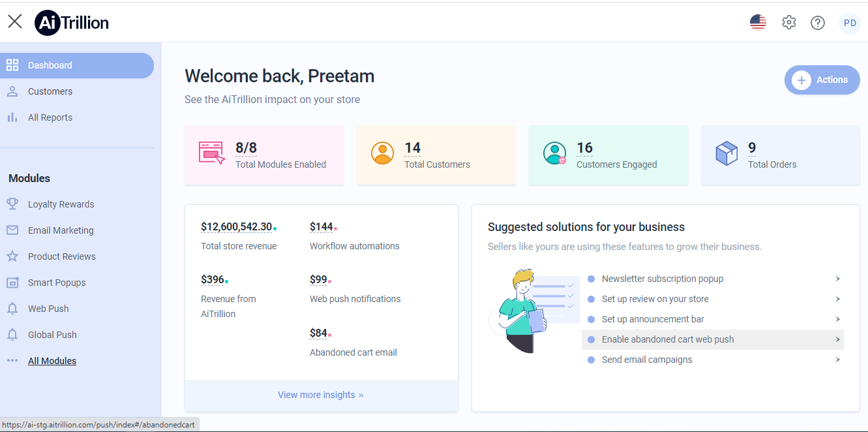Open Enable abandoned cart web push
The height and width of the screenshot is (432, 868).
point(713,339)
